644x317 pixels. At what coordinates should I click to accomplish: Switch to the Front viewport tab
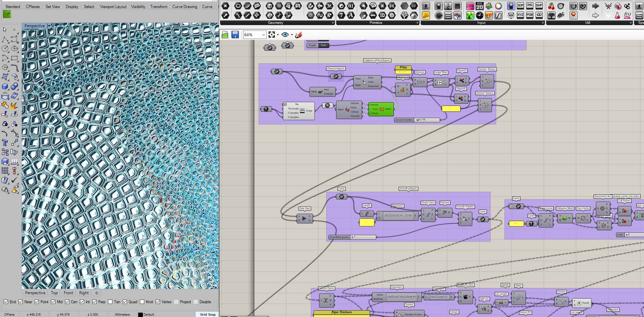(x=68, y=293)
